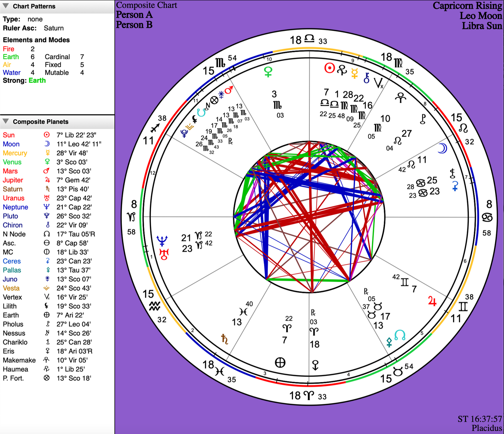Click the Sun glyph in the chart wheel
This screenshot has width=504, height=434.
click(329, 68)
